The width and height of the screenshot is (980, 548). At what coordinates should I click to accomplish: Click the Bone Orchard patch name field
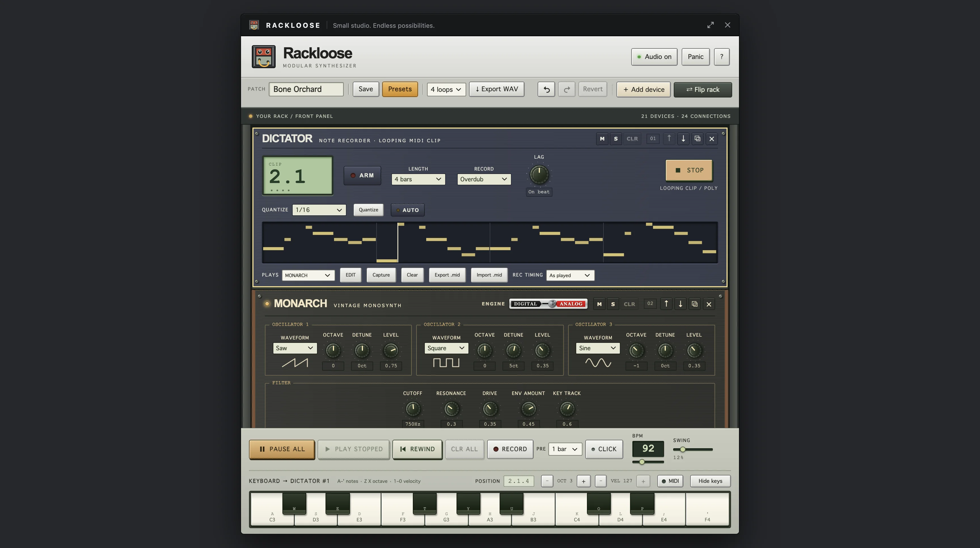pos(306,89)
